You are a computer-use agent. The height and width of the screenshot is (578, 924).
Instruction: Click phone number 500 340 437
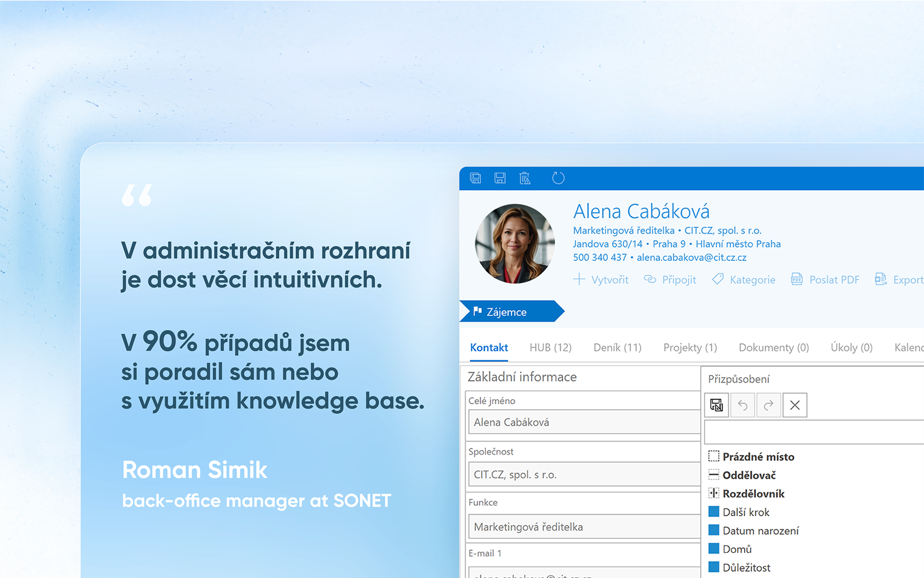(600, 257)
